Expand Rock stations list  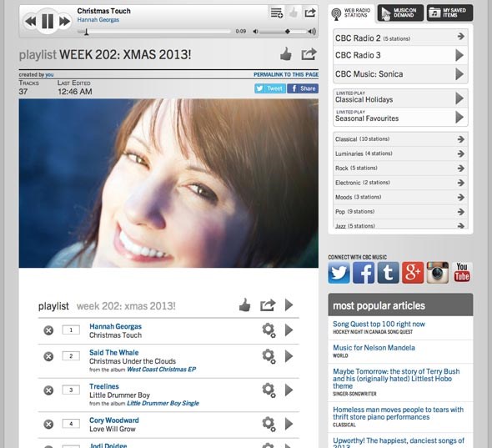click(x=400, y=168)
